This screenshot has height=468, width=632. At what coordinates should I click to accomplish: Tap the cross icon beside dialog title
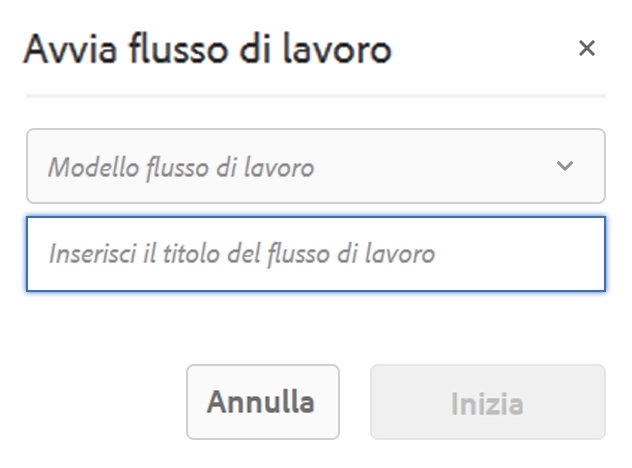point(586,48)
